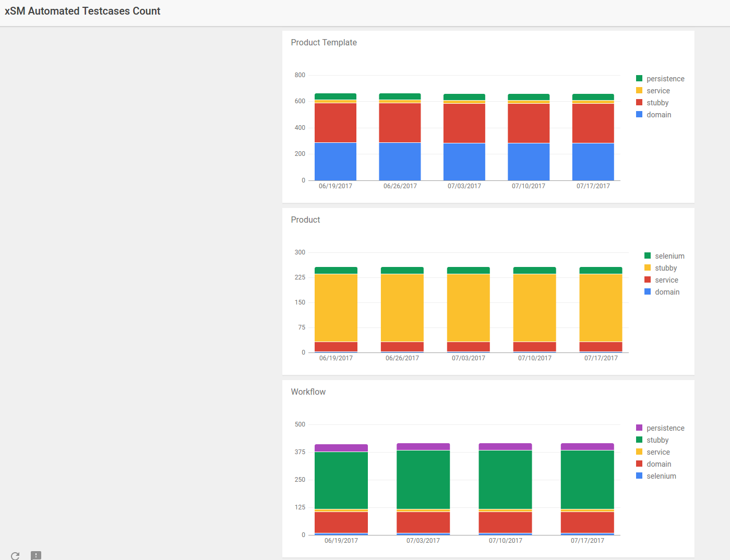Click blue domain swatch in Product legend
The width and height of the screenshot is (730, 560).
click(648, 291)
